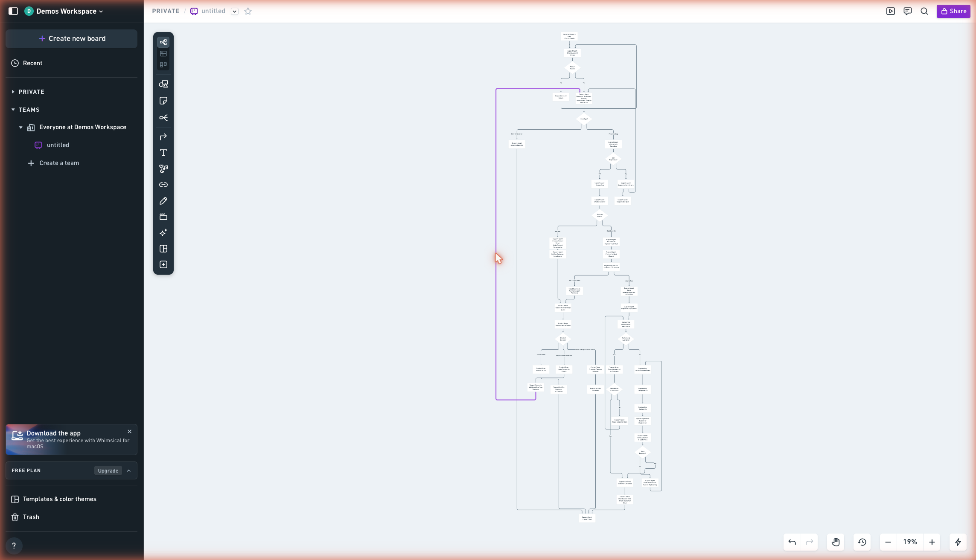Open the untitled board options dropdown

235,12
